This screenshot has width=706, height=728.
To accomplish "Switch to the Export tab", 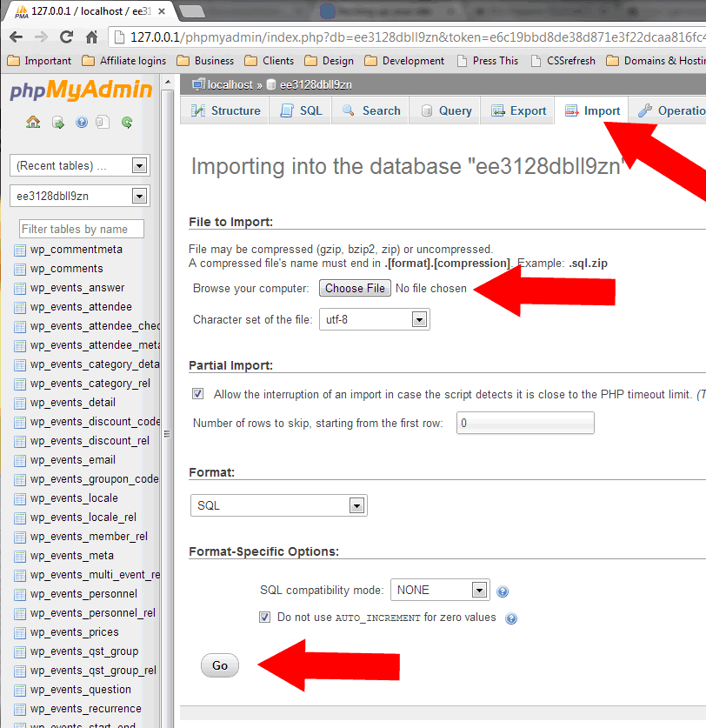I will pos(518,110).
